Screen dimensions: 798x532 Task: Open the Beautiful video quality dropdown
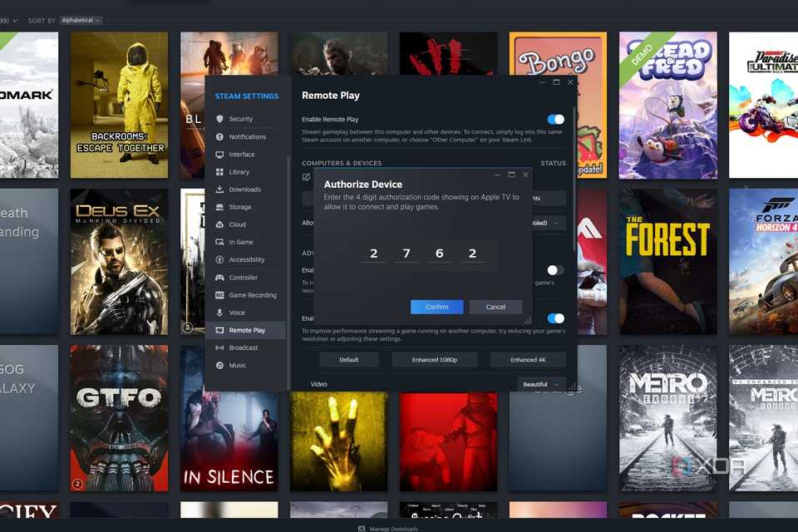pos(540,383)
